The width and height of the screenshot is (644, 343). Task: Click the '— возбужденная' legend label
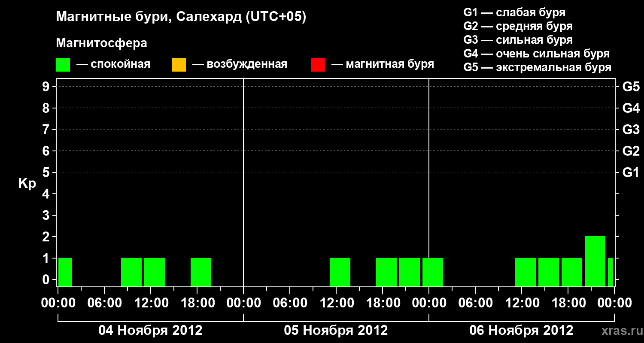[x=240, y=64]
